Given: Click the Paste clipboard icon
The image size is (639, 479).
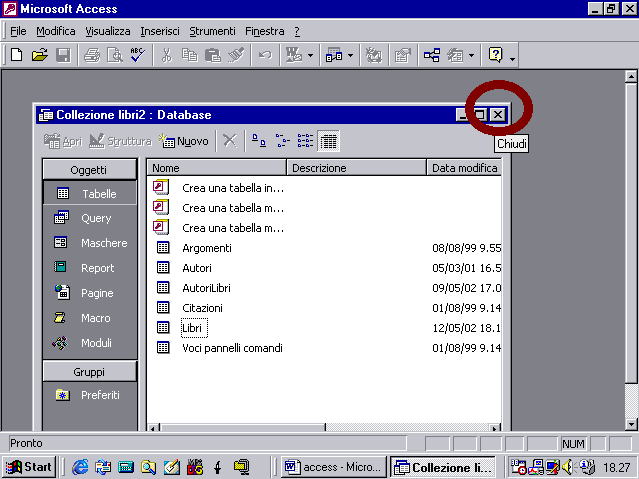Looking at the screenshot, I should (213, 55).
